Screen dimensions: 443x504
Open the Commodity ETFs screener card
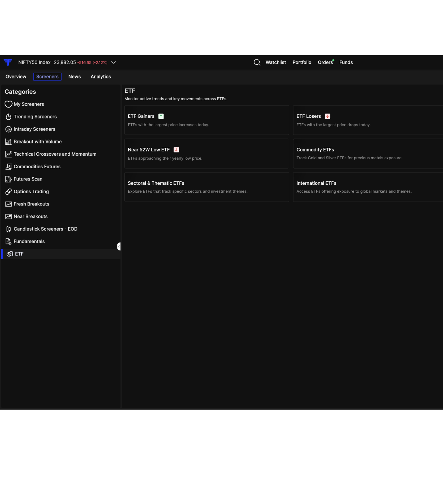[368, 153]
